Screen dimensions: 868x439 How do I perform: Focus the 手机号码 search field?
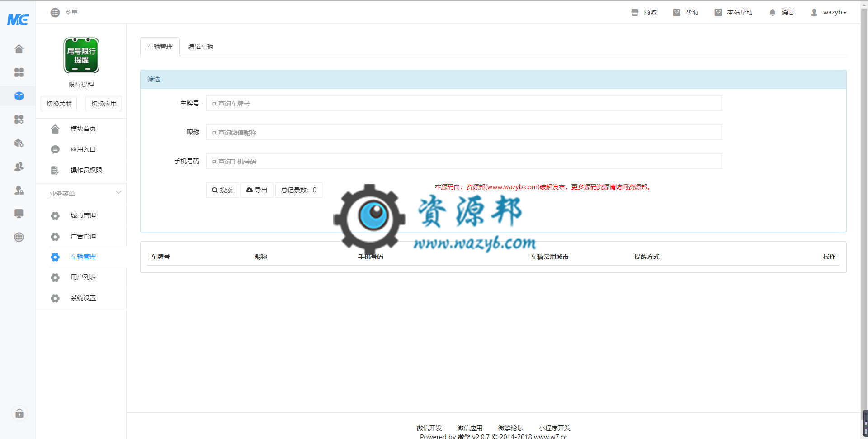[x=464, y=161]
